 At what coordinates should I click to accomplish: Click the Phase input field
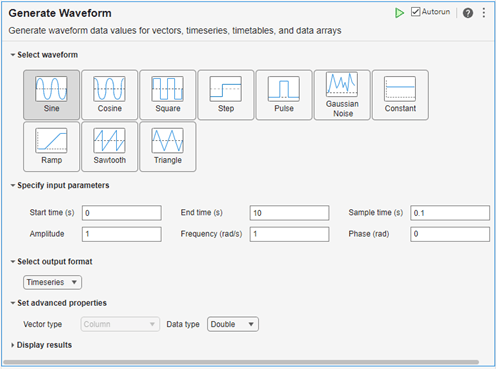point(450,234)
